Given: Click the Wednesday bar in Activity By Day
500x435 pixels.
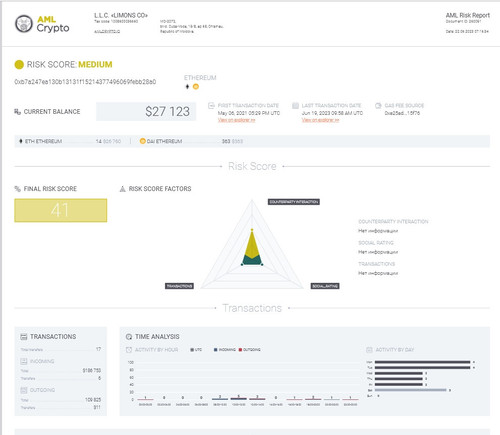Looking at the screenshot, I should point(399,373).
